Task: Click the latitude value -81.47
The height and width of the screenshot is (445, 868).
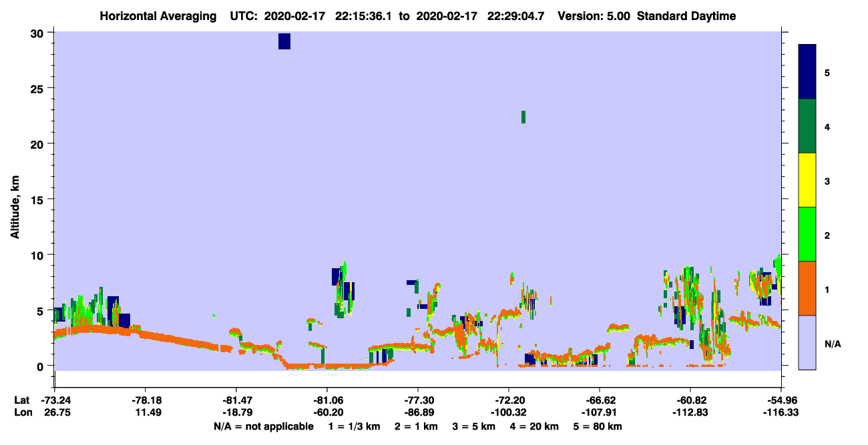Action: coord(236,400)
